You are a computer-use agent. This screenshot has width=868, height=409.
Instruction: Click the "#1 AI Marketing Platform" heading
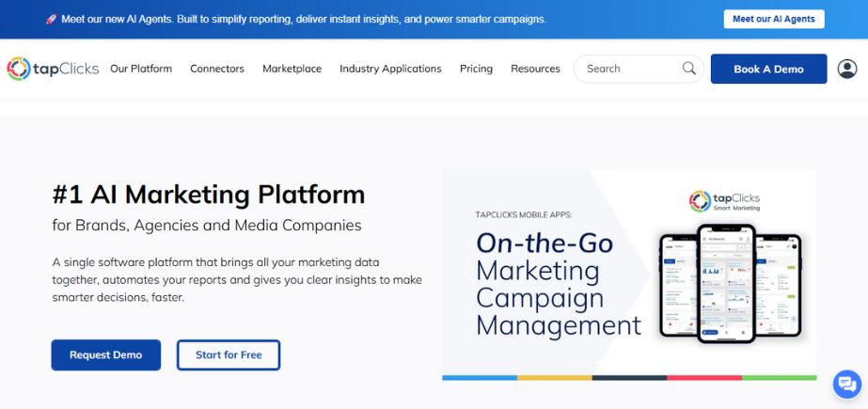click(x=209, y=195)
